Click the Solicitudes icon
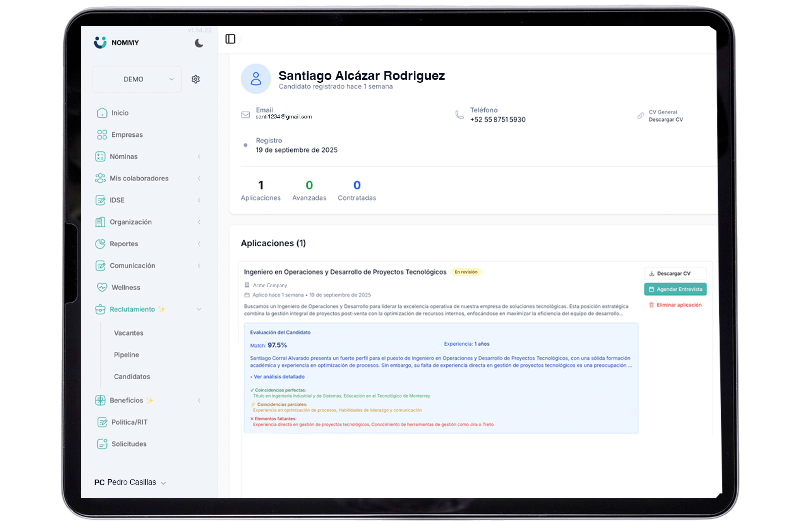The width and height of the screenshot is (812, 525). (x=102, y=444)
